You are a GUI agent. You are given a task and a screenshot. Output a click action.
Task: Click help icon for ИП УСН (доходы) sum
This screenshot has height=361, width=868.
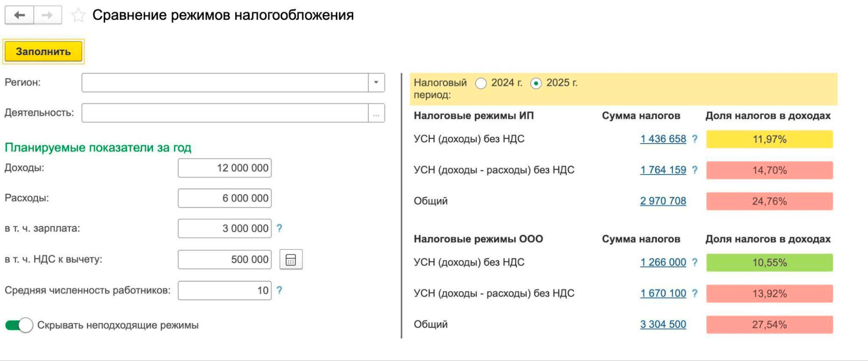pyautogui.click(x=695, y=139)
